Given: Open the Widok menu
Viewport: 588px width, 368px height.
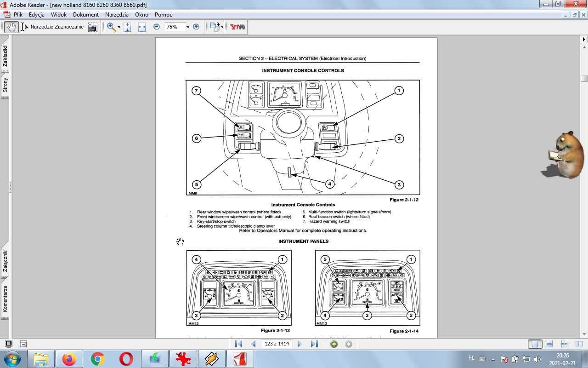Looking at the screenshot, I should (59, 15).
